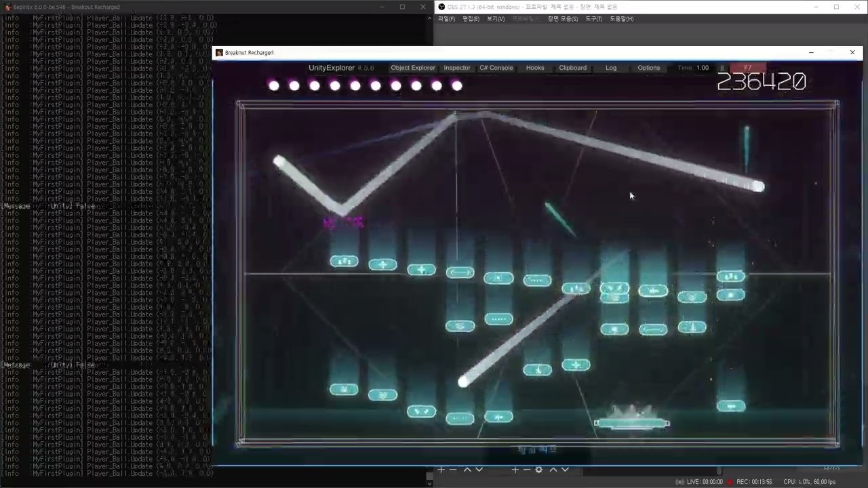
Task: Show the Log panel in UnityExplorer
Action: 611,68
